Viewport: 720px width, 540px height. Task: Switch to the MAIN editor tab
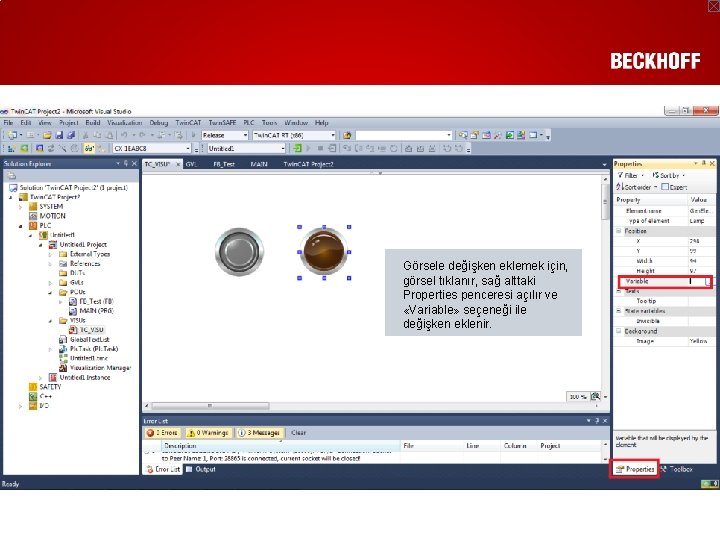click(259, 164)
